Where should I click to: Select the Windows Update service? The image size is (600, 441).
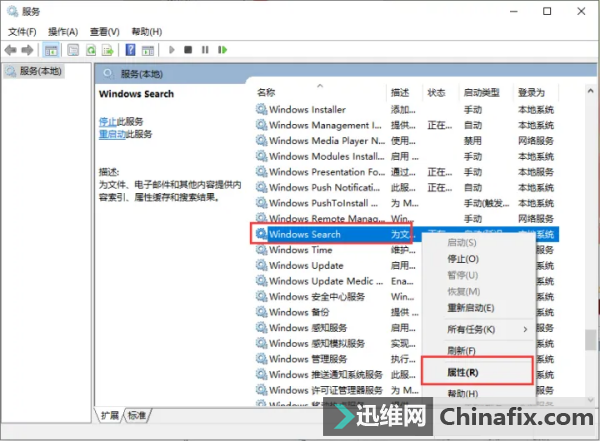[337, 265]
